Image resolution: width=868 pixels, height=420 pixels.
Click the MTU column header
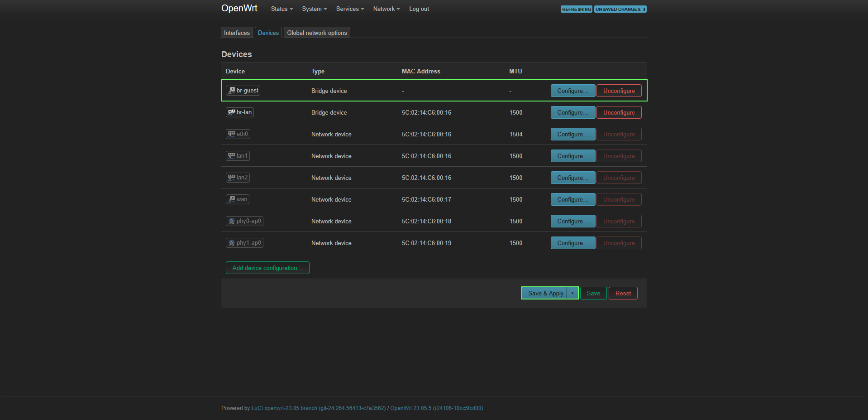pyautogui.click(x=515, y=71)
